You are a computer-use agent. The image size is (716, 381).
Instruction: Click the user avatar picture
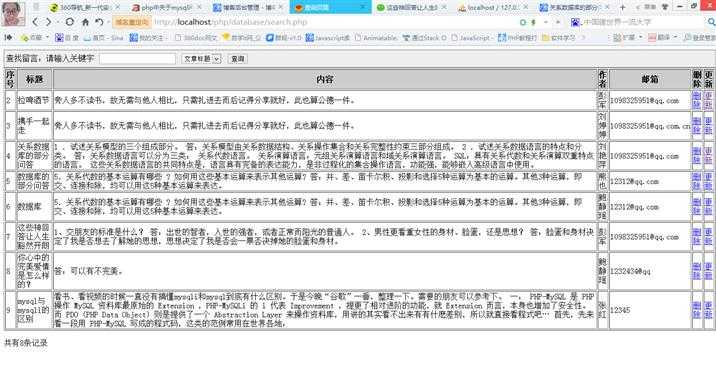13,14
